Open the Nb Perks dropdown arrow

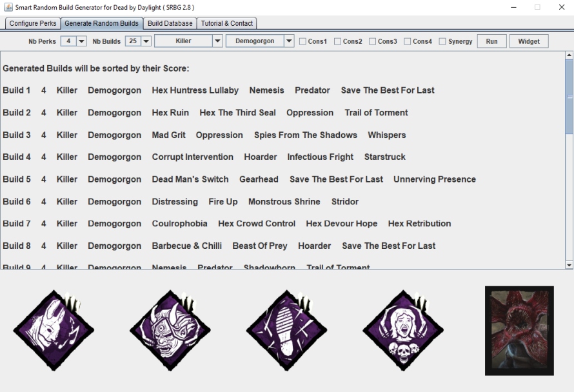click(x=82, y=41)
